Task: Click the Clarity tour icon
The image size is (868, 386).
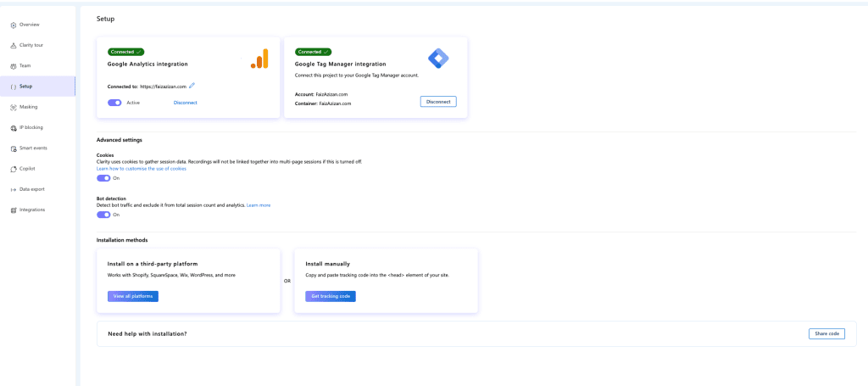Action: click(x=14, y=45)
